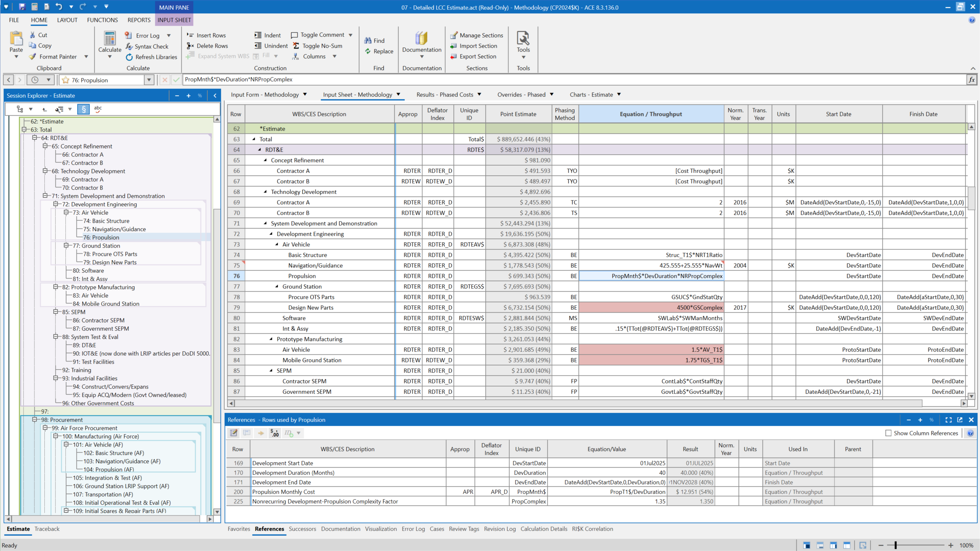Collapse the Technology Development row in sheet
The width and height of the screenshot is (980, 551).
tap(265, 192)
